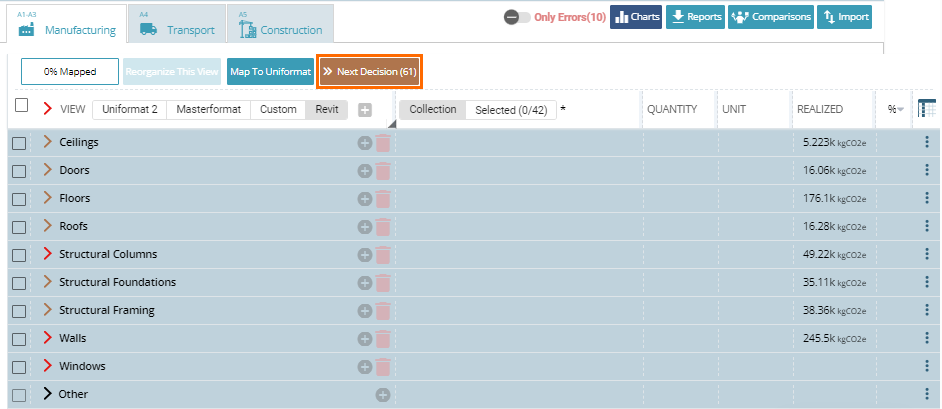The height and width of the screenshot is (409, 942).
Task: Expand the Structural Framing row
Action: coord(47,310)
